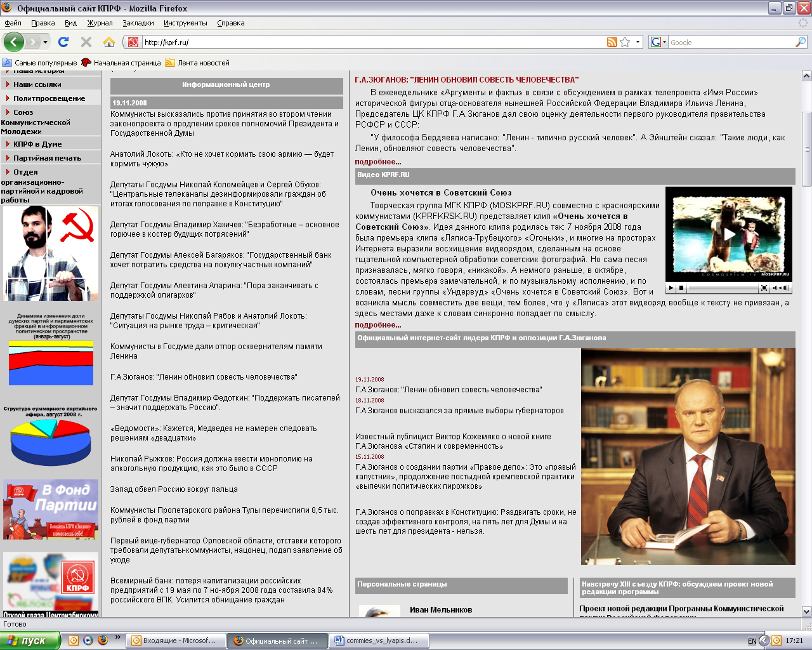Click the kprf.ru site identity favicon

[133, 42]
